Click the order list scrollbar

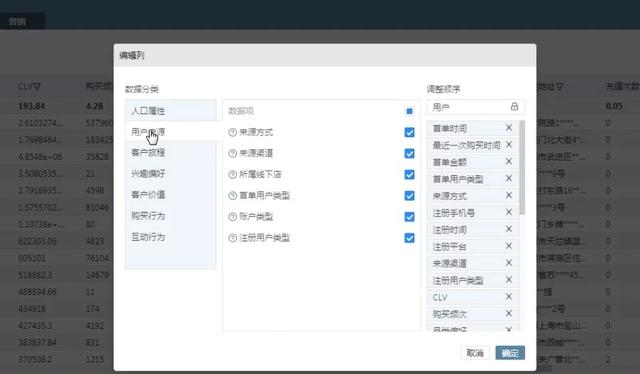(x=522, y=167)
